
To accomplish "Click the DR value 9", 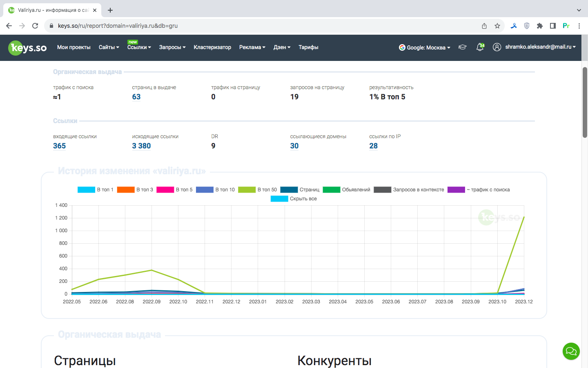I will (213, 146).
